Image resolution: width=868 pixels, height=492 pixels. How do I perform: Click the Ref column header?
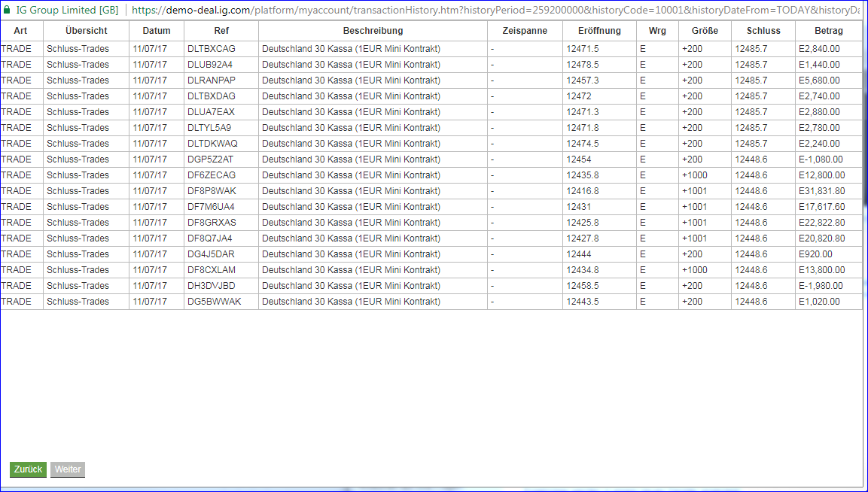point(221,31)
